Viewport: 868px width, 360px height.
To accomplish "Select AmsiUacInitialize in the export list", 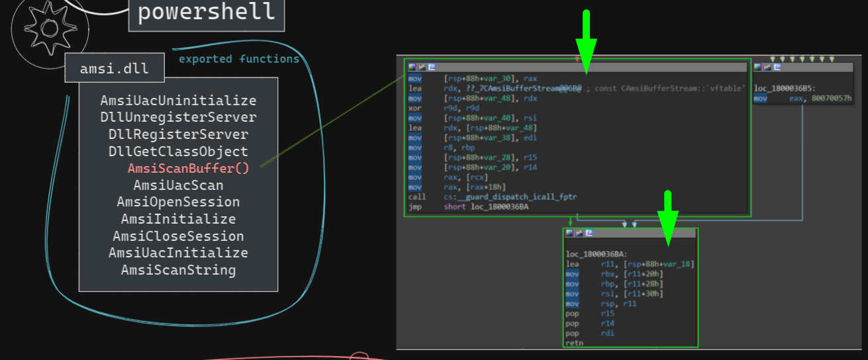I will (178, 253).
